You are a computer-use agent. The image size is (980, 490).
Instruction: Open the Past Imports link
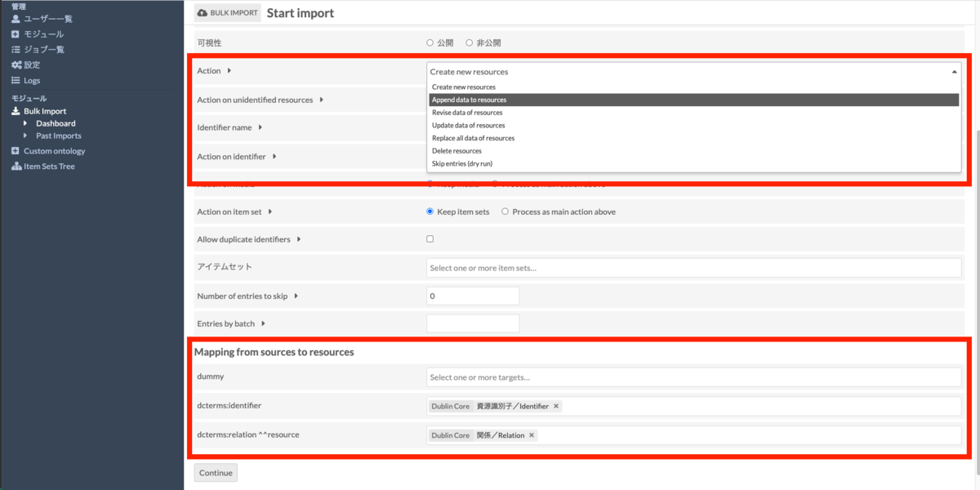pyautogui.click(x=59, y=136)
